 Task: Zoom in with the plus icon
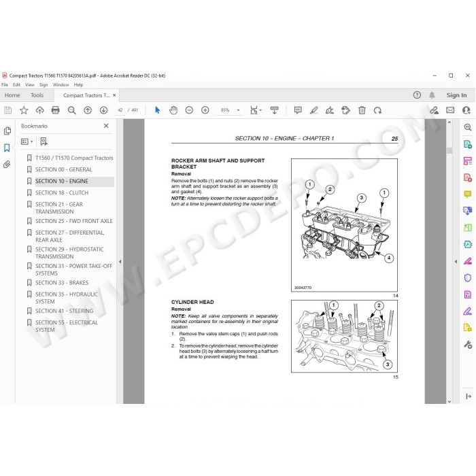205,110
